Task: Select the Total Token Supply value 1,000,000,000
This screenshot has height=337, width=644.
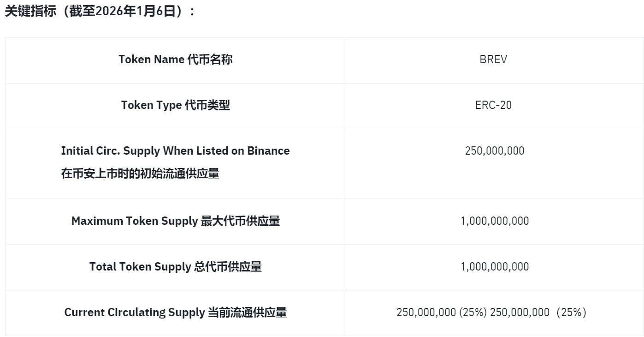Action: [495, 267]
